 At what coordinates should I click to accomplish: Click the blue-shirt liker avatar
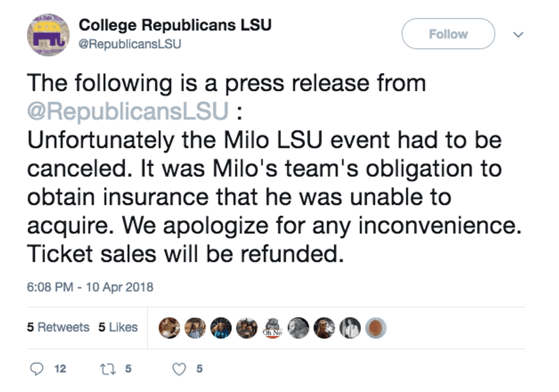[221, 328]
